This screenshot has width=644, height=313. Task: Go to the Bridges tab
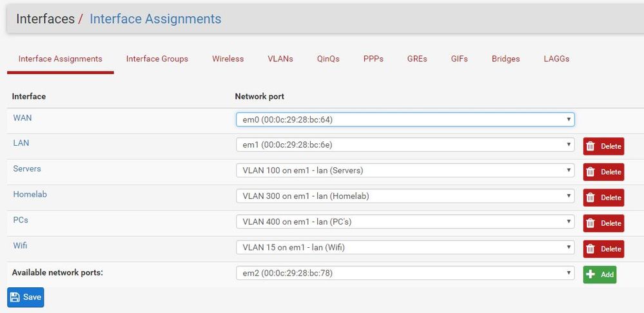click(x=505, y=59)
